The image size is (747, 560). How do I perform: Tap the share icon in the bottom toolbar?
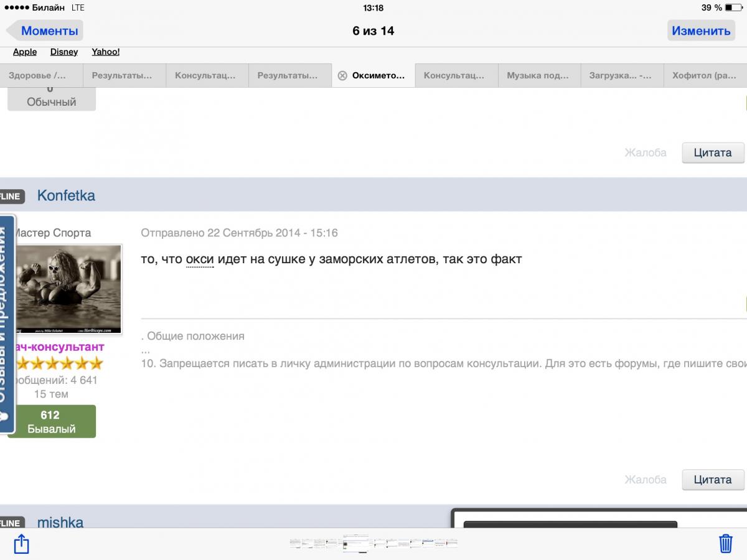click(21, 544)
